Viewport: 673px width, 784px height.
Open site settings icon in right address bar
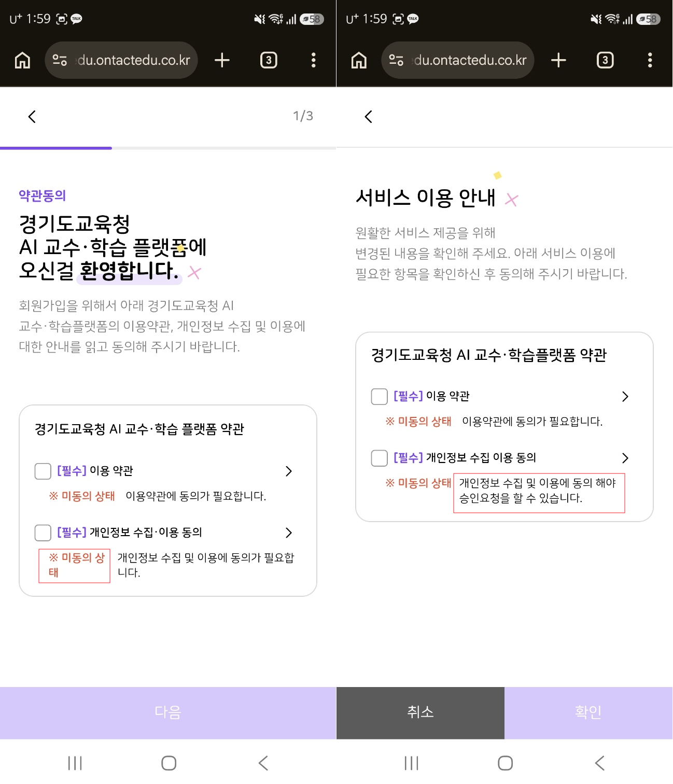tap(396, 60)
